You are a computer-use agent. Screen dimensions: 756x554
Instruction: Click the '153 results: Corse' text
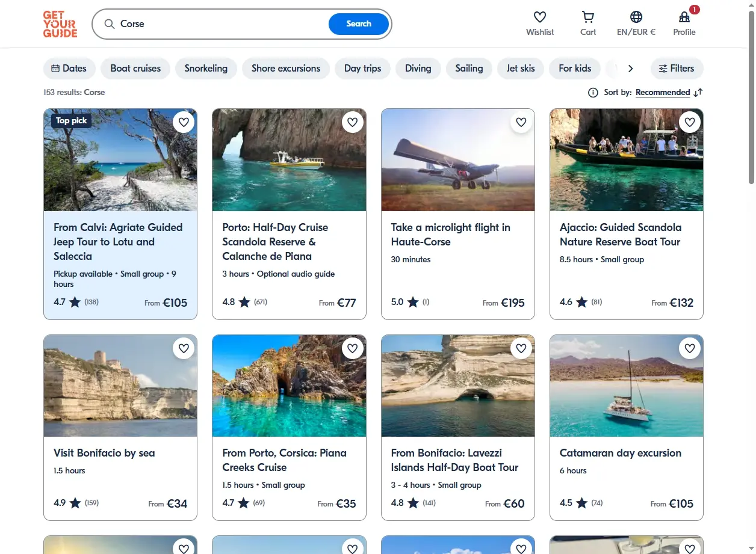click(74, 93)
